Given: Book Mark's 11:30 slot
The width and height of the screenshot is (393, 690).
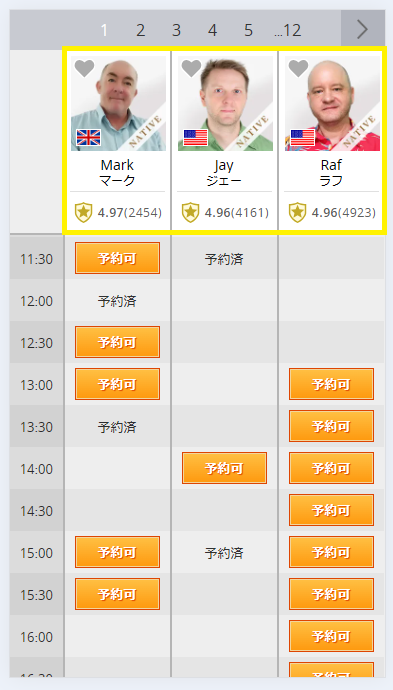Looking at the screenshot, I should [x=118, y=258].
